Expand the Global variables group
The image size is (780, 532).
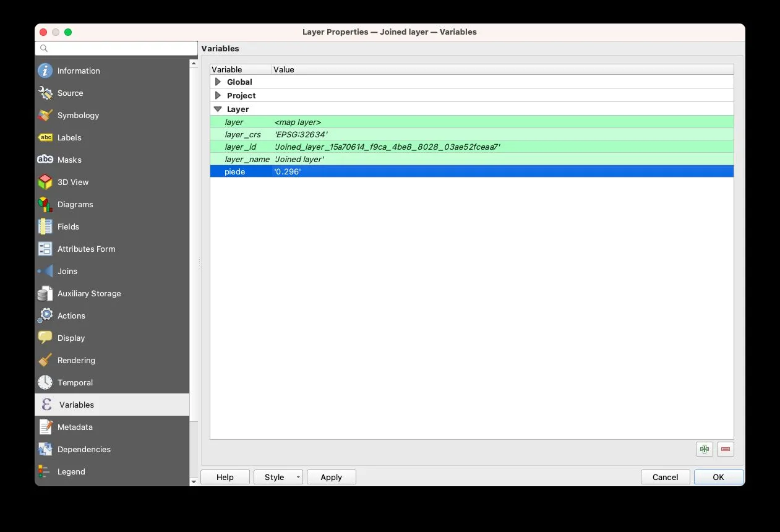[218, 82]
